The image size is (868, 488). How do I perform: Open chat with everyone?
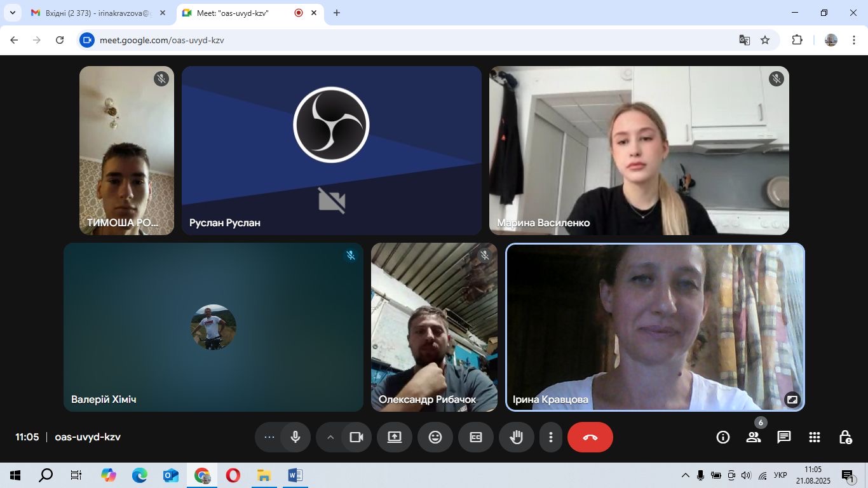point(784,437)
